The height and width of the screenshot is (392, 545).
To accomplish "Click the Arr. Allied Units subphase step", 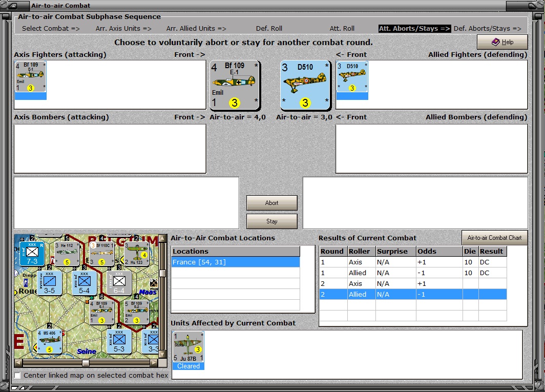I will [x=196, y=29].
